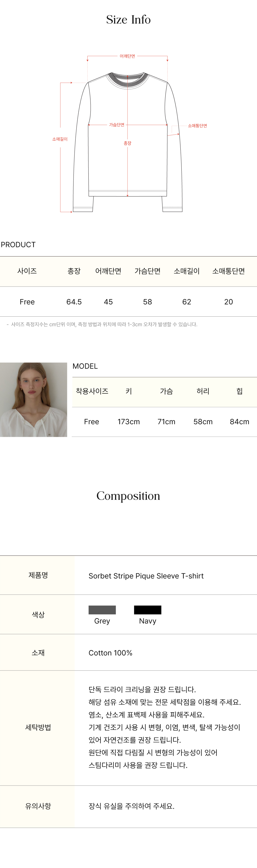The height and width of the screenshot is (868, 257).
Task: Click the 84cm hip measurement
Action: point(239,422)
